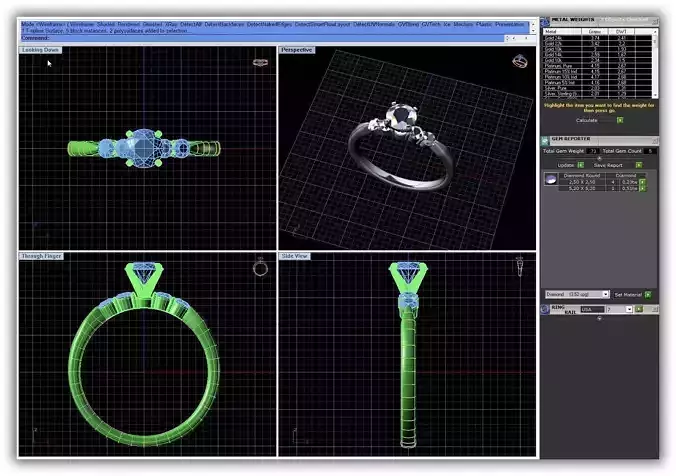
Task: Click green button on 5.20 X 5.20 row
Action: (642, 188)
